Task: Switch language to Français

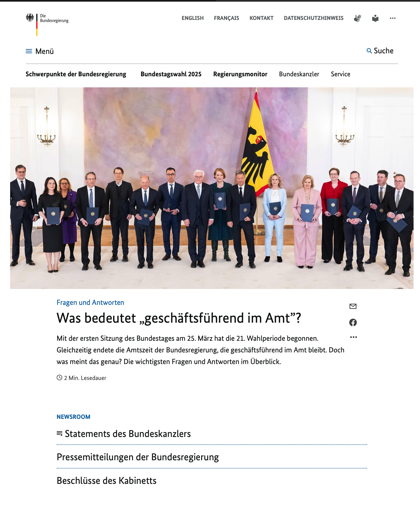Action: pos(227,18)
